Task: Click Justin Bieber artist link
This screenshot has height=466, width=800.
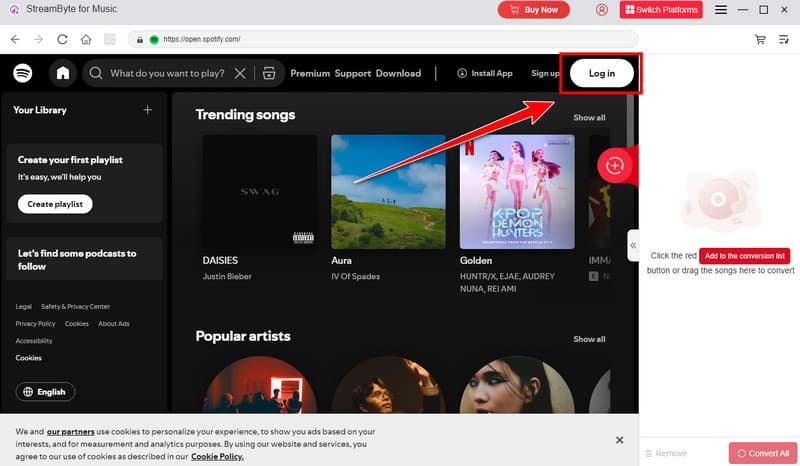Action: point(227,276)
